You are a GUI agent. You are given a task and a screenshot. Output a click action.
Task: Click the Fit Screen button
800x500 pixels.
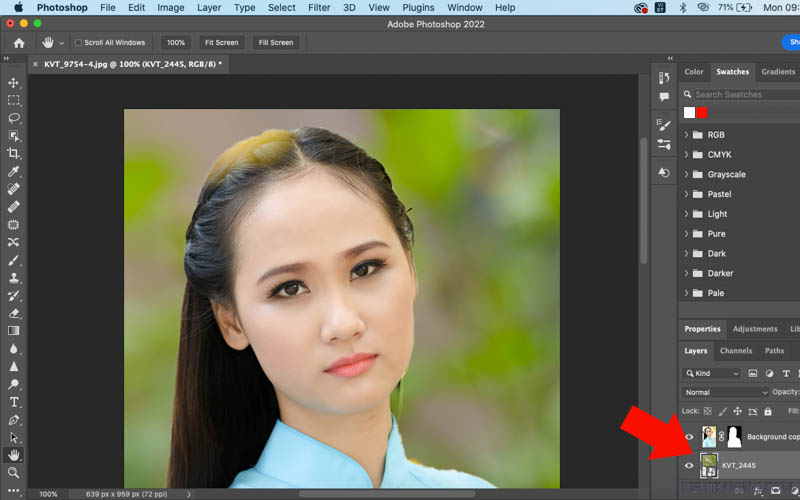221,43
